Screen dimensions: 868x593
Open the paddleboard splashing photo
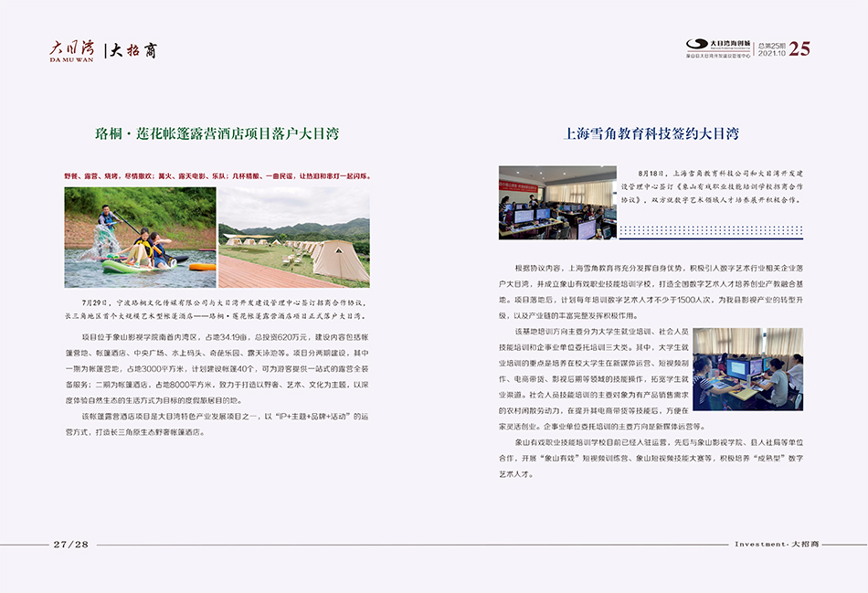140,237
